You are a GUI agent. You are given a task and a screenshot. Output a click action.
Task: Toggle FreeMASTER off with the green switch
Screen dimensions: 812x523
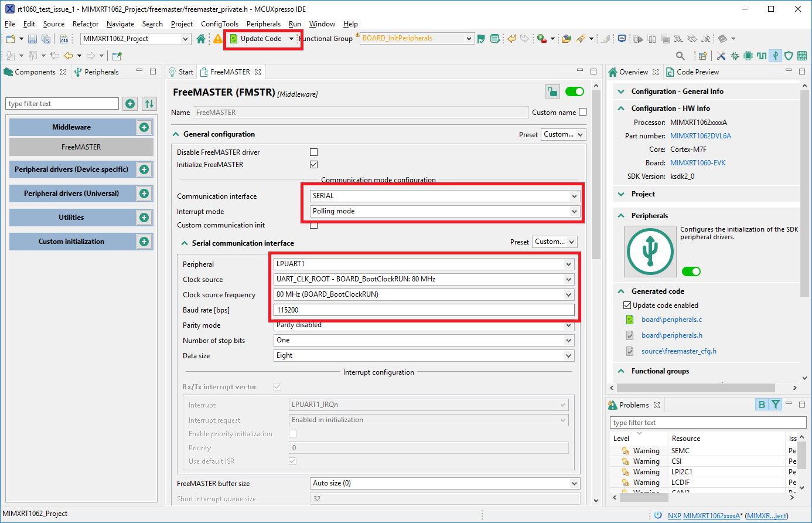574,91
